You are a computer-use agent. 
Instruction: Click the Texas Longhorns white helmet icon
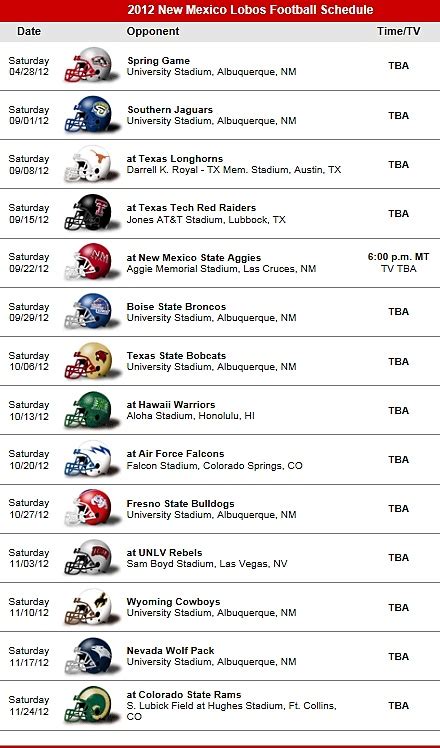pyautogui.click(x=89, y=164)
